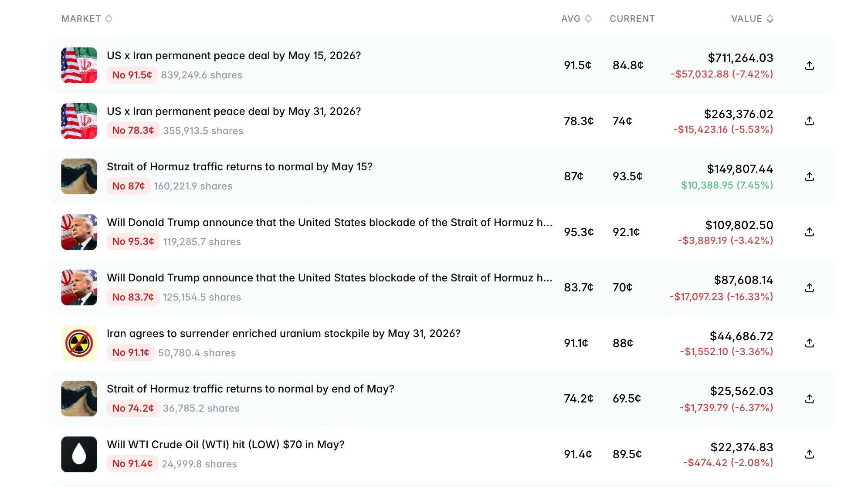
Task: Share the $109,802.50 Trump blockade position
Action: coord(809,232)
